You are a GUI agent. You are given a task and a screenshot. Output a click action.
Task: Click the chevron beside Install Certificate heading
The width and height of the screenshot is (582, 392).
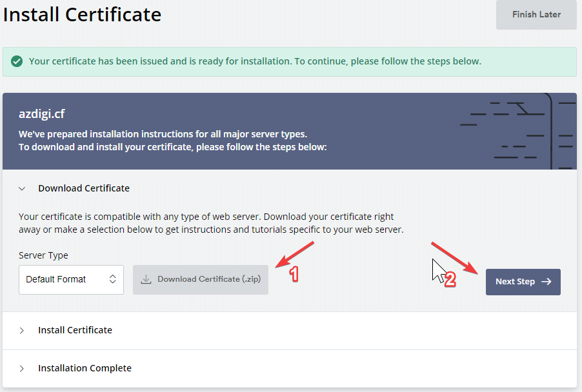(21, 329)
